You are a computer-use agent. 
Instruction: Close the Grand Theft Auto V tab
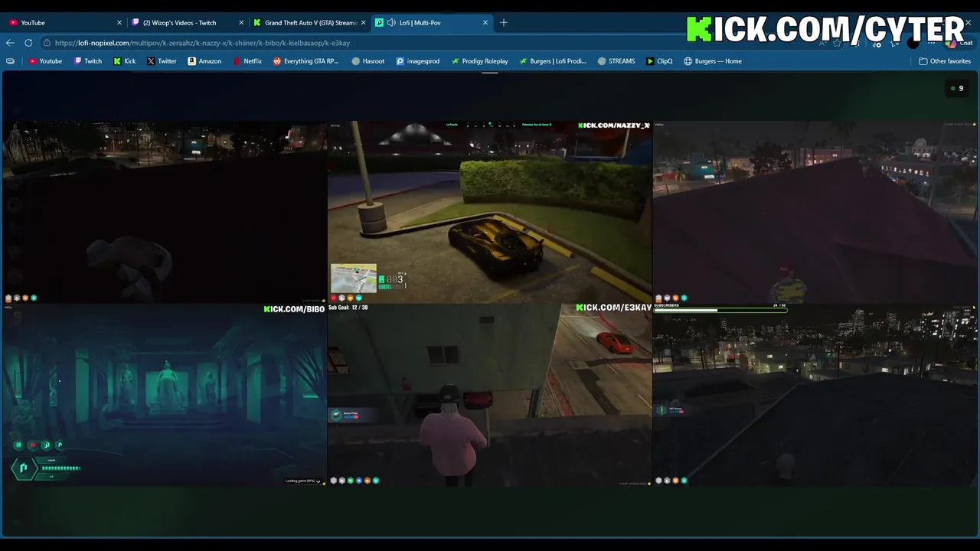(x=363, y=23)
